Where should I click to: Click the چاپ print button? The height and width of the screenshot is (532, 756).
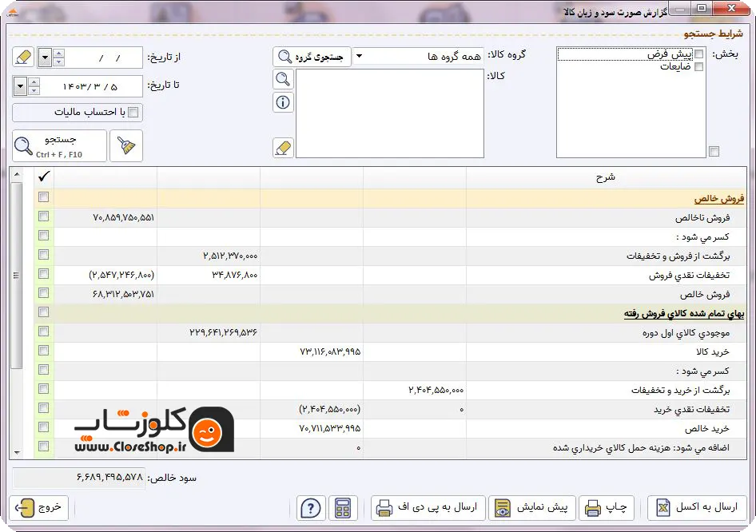coord(606,508)
